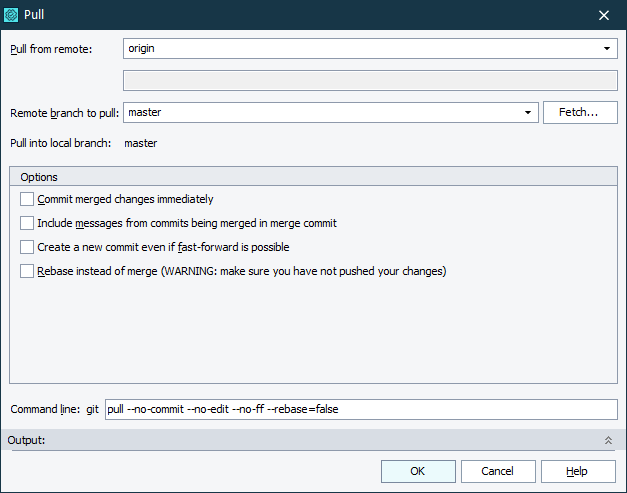Expand the Remote branch to pull dropdown
627x493 pixels.
click(528, 113)
